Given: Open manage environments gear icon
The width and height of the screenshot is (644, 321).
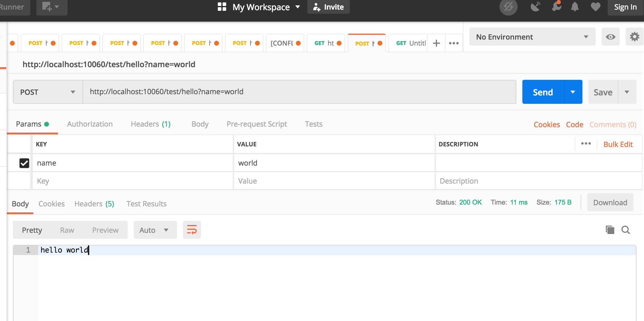Looking at the screenshot, I should 634,37.
